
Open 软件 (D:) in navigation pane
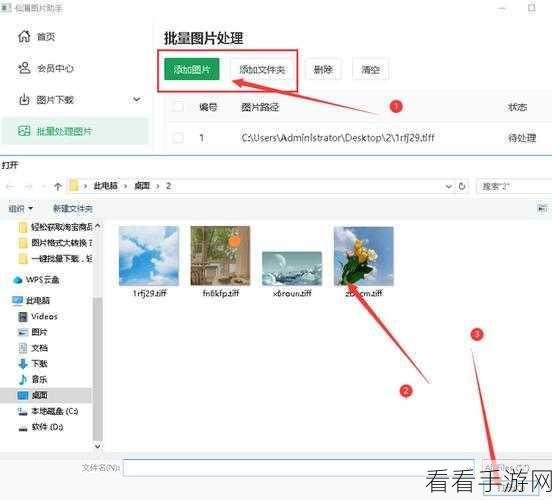40,427
